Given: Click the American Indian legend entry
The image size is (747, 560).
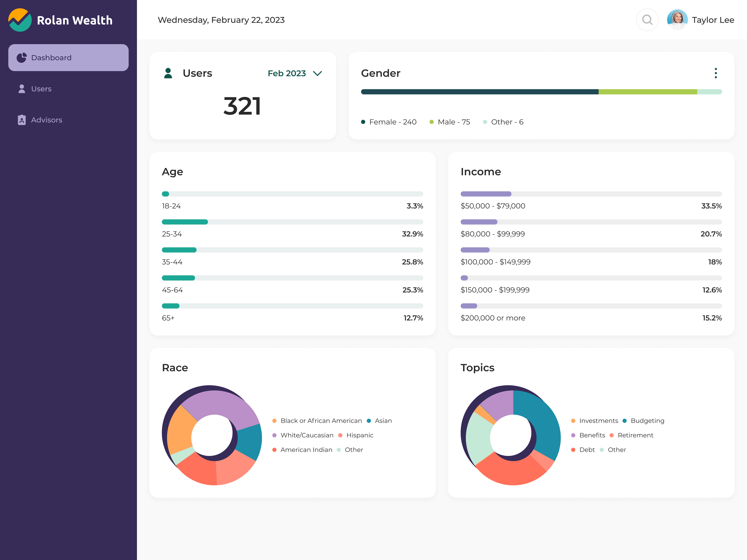Looking at the screenshot, I should point(302,450).
